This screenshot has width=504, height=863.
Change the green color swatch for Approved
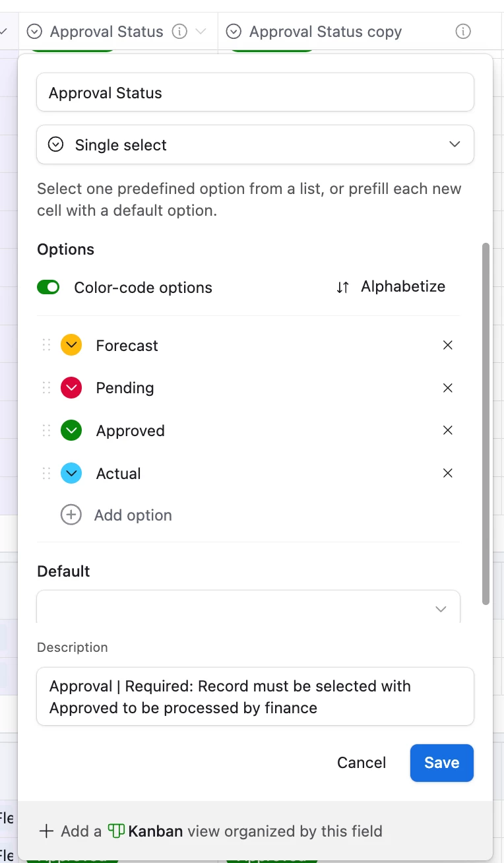[x=71, y=431]
